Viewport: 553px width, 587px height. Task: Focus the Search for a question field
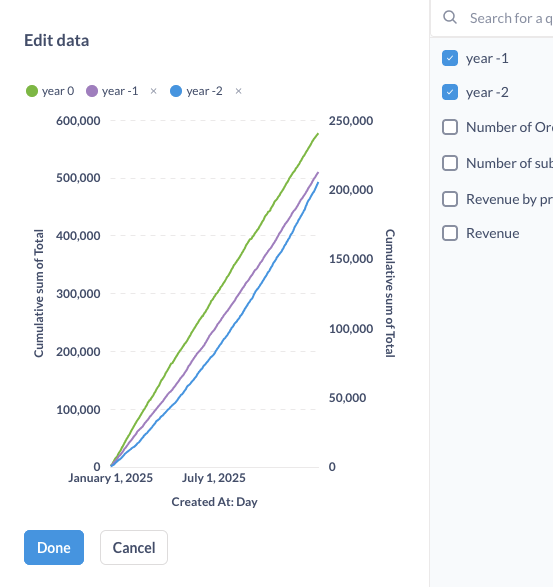click(x=511, y=18)
